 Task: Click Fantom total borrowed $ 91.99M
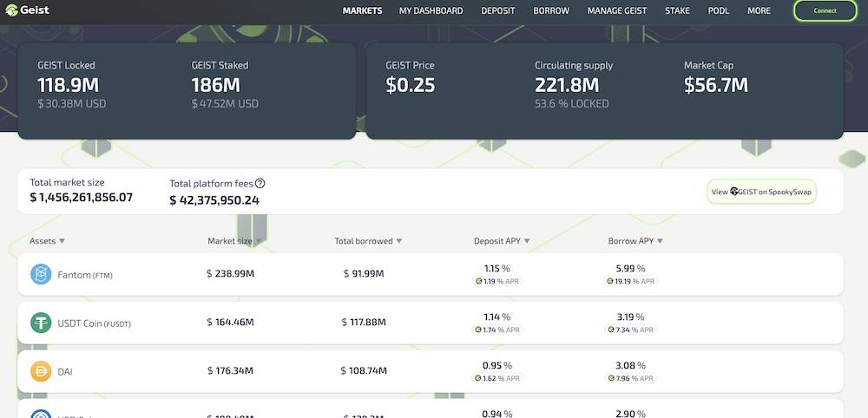(x=364, y=274)
